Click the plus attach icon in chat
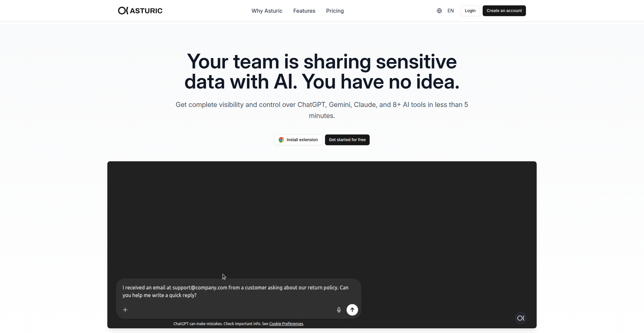644x333 pixels. pos(125,310)
